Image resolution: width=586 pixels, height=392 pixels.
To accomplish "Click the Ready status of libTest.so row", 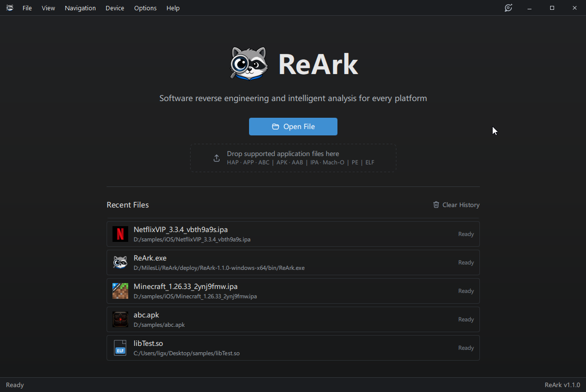I will tap(466, 347).
